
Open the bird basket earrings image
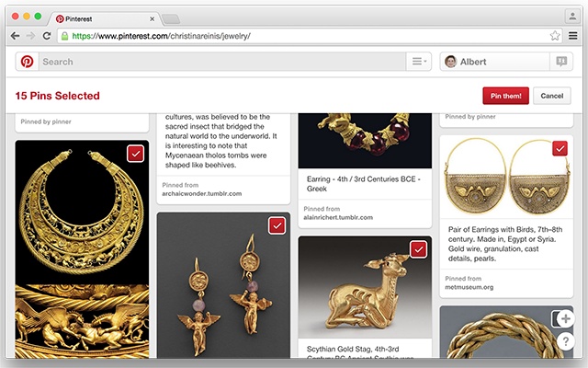click(506, 177)
